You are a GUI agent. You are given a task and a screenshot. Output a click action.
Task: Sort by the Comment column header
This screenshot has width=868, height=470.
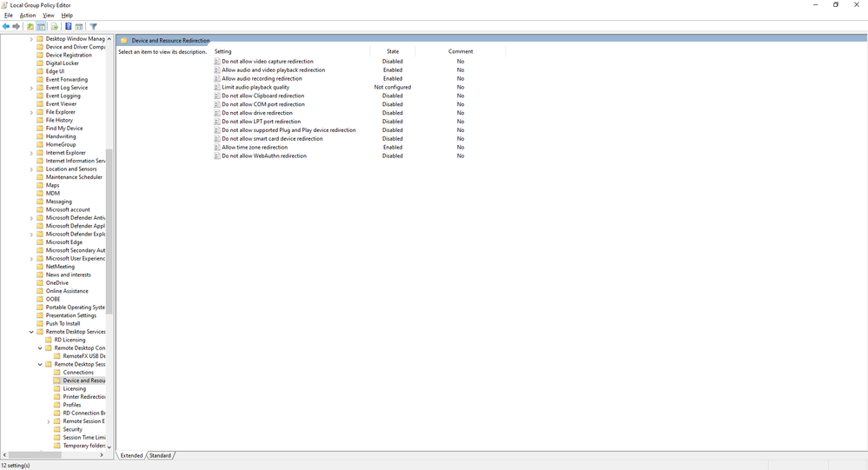pos(461,51)
